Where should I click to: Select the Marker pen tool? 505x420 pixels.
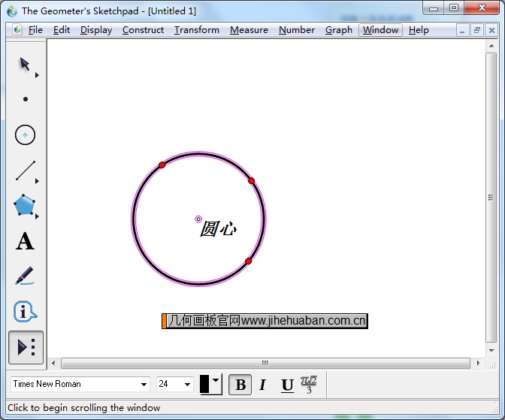[x=25, y=276]
